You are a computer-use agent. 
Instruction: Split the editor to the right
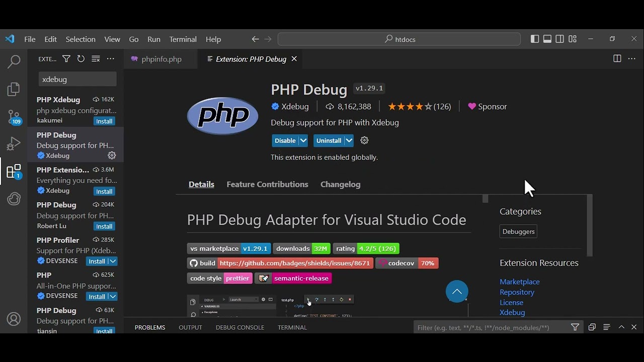click(617, 59)
